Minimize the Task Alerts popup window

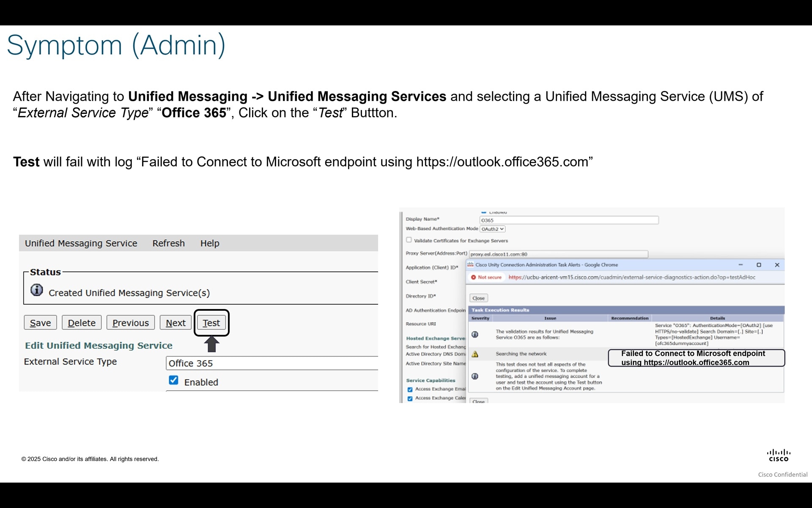tap(741, 265)
